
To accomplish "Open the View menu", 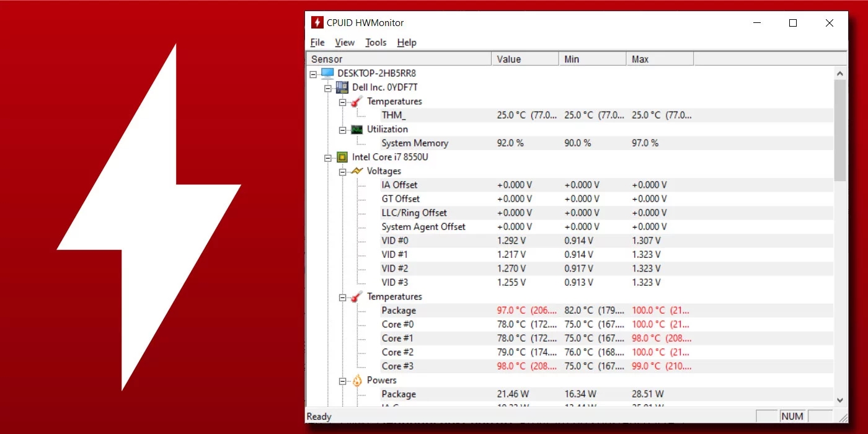I will click(345, 42).
